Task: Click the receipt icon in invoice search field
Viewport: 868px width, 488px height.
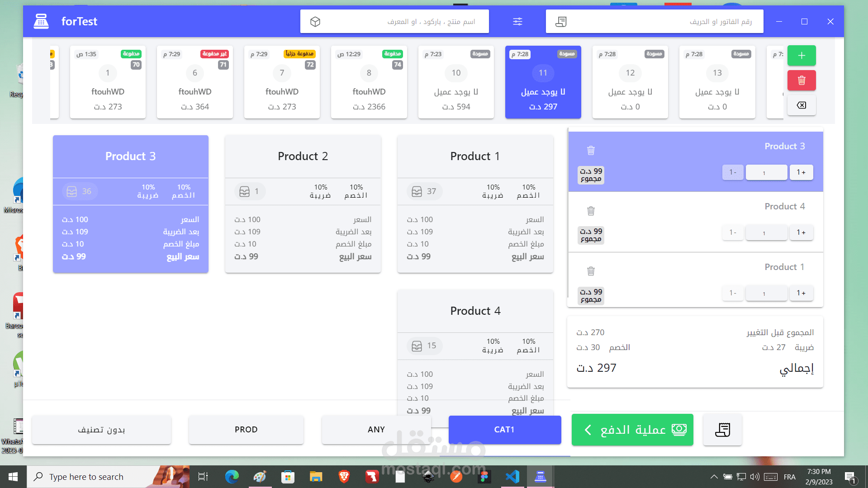Action: 561,21
